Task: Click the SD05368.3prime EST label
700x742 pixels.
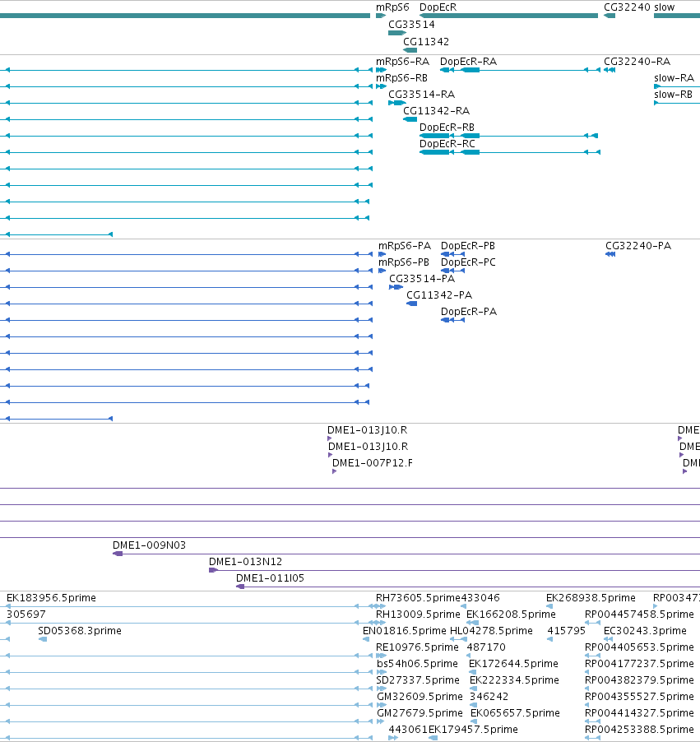Action: point(80,631)
